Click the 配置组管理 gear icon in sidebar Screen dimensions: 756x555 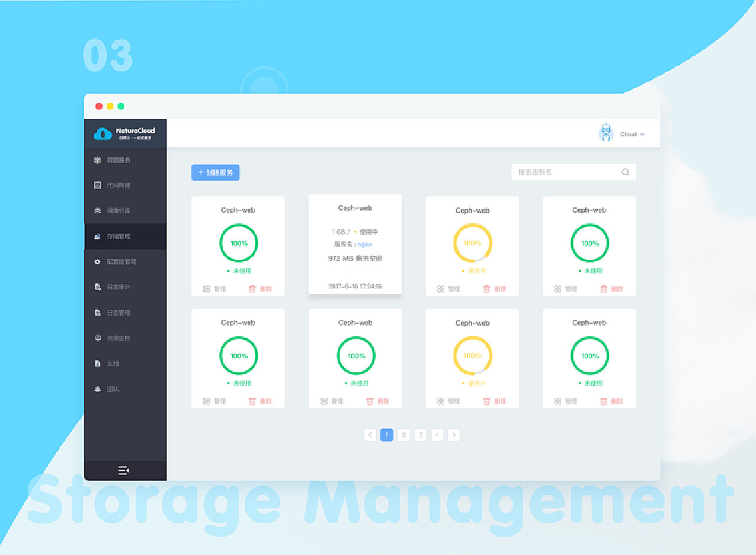point(98,262)
